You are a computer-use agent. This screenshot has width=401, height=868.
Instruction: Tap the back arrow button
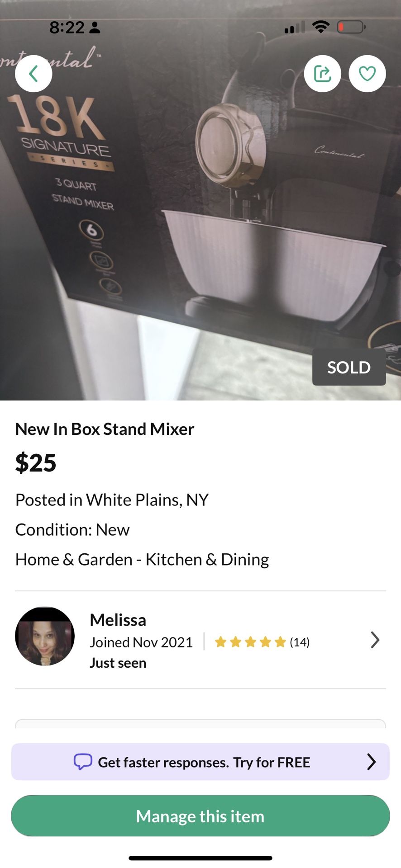[33, 74]
